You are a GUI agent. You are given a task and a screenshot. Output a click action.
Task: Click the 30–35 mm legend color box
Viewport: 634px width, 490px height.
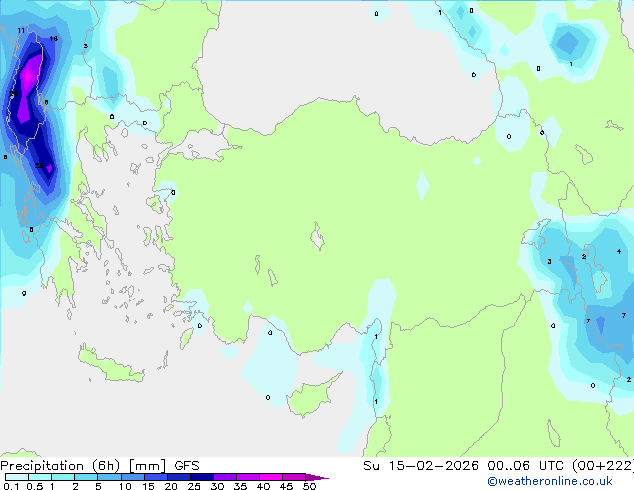(225, 477)
